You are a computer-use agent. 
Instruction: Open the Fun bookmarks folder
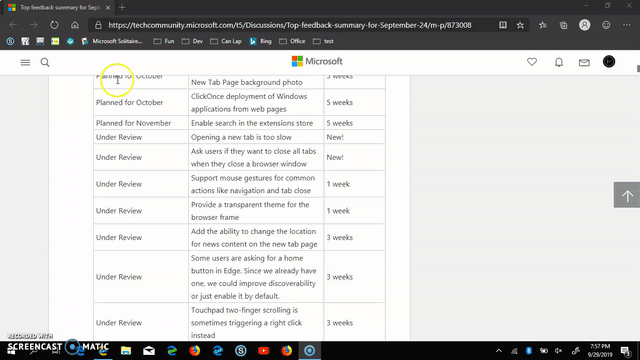[164, 41]
